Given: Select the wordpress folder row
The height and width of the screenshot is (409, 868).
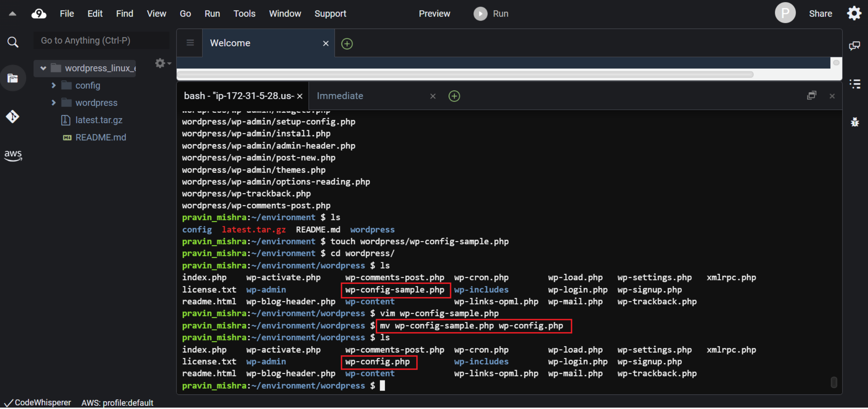Looking at the screenshot, I should [x=96, y=103].
